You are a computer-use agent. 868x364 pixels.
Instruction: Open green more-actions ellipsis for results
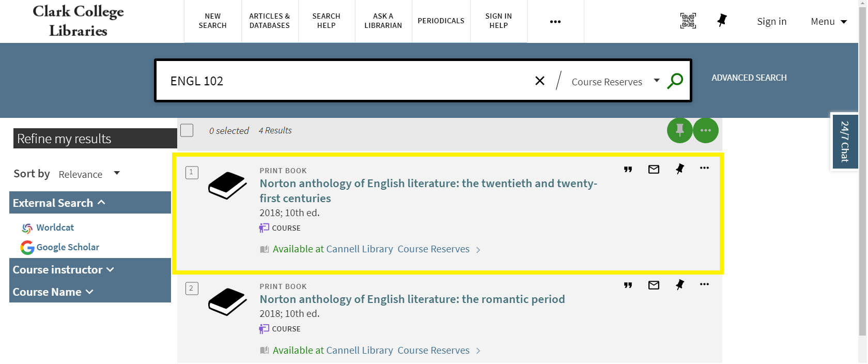pyautogui.click(x=706, y=130)
